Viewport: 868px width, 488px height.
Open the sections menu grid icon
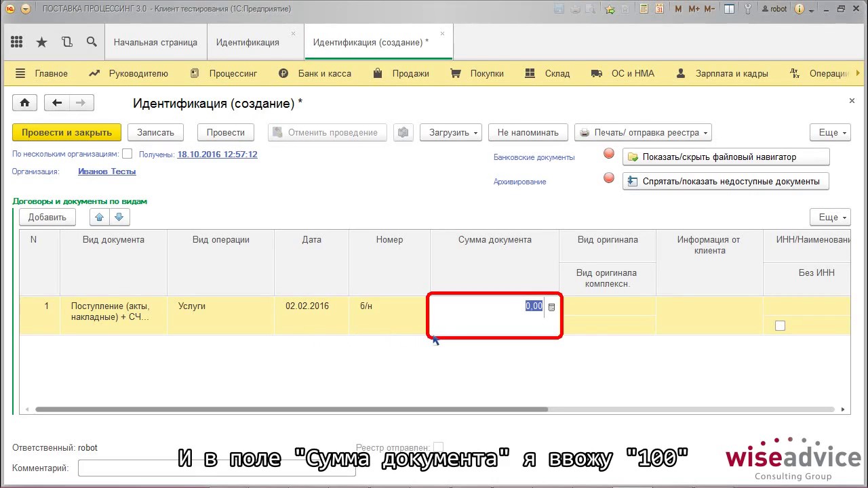pos(16,42)
